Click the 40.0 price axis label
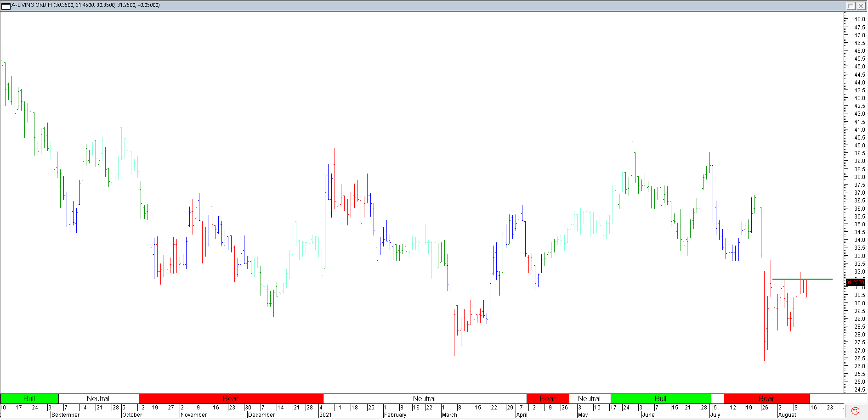The image size is (868, 420). pos(859,146)
